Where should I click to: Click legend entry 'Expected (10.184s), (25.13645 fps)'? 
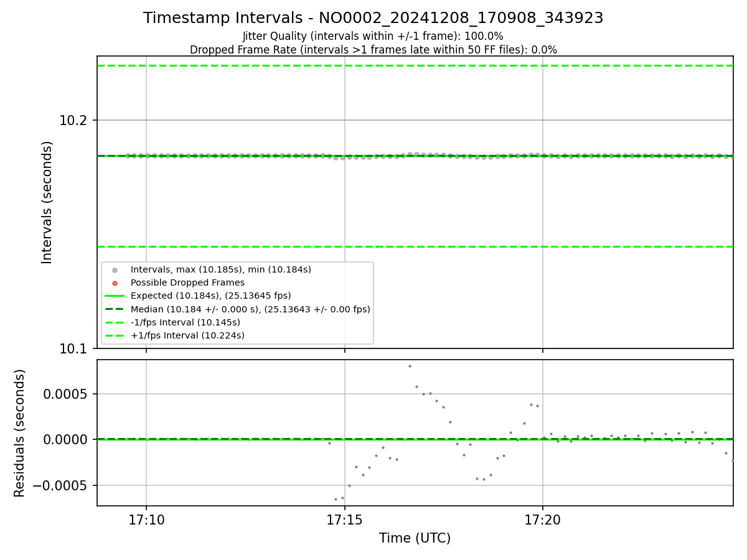[x=211, y=296]
